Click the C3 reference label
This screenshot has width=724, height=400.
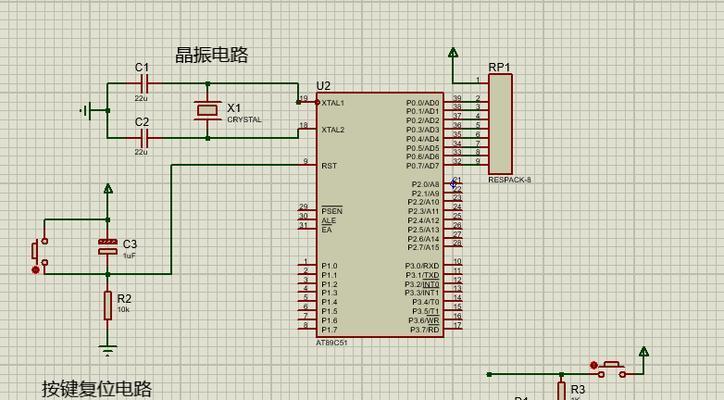pos(130,244)
